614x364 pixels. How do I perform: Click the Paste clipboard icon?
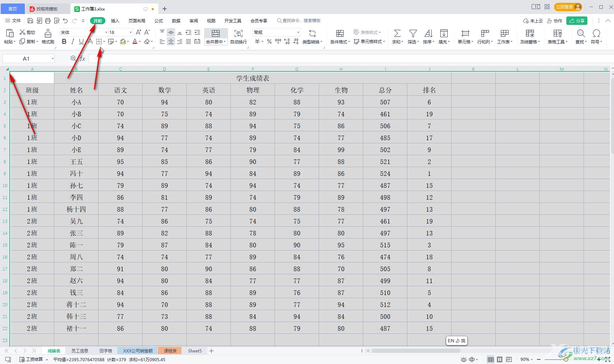pyautogui.click(x=10, y=33)
